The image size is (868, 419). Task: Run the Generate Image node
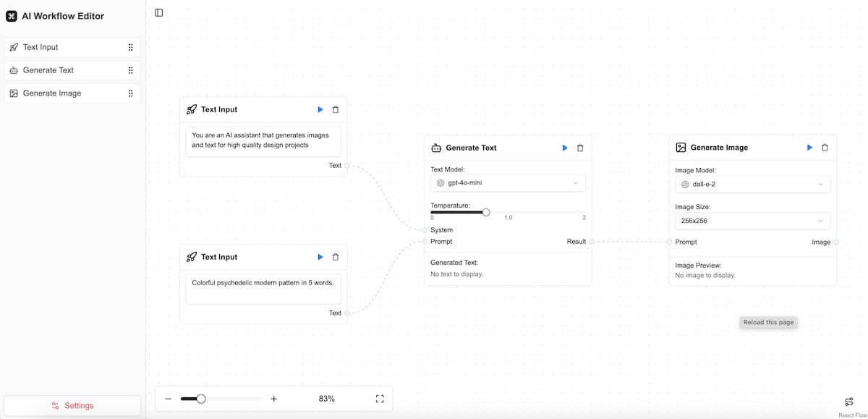809,147
